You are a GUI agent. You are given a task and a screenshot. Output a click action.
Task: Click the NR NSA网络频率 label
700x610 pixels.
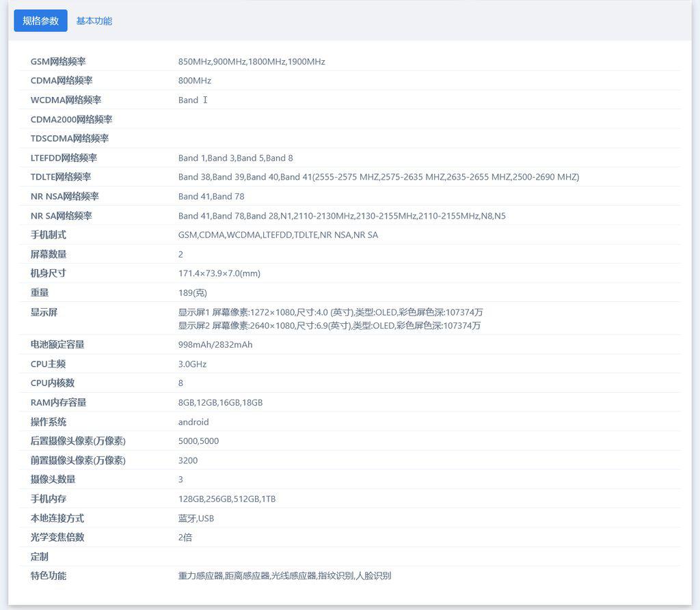(x=64, y=196)
